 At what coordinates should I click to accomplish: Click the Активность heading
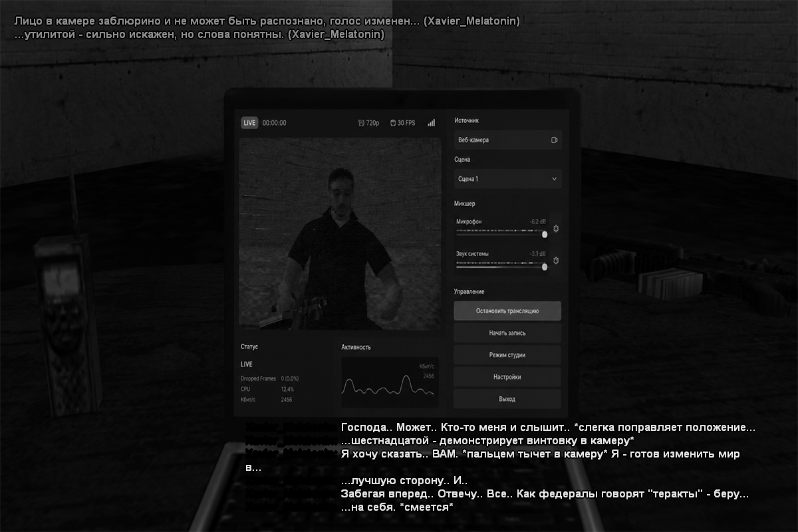(356, 347)
